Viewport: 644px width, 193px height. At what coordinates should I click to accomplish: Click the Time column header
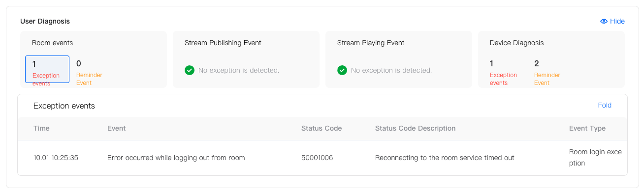pos(41,128)
